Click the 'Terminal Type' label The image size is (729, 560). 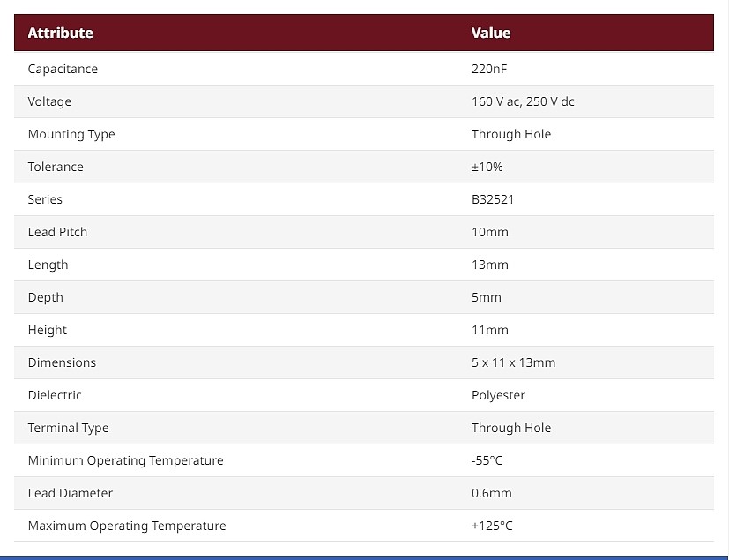[x=69, y=428]
